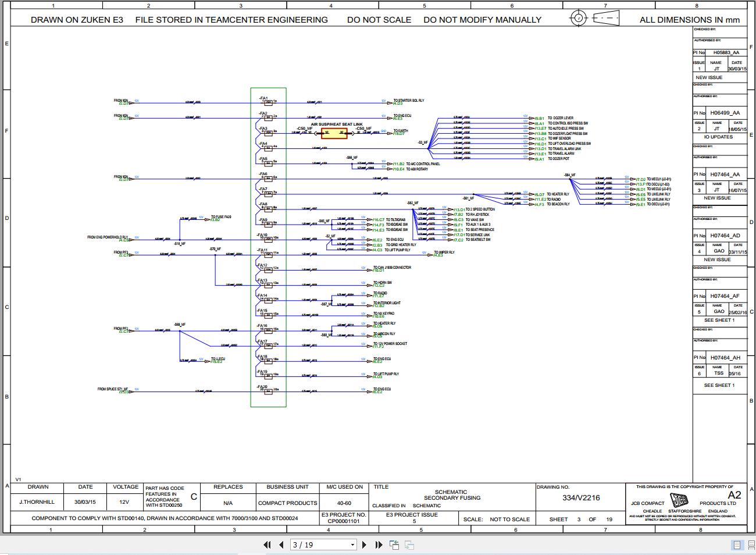Click the TO WIPER RLY cross reference
756x555 pixels.
tap(444, 252)
